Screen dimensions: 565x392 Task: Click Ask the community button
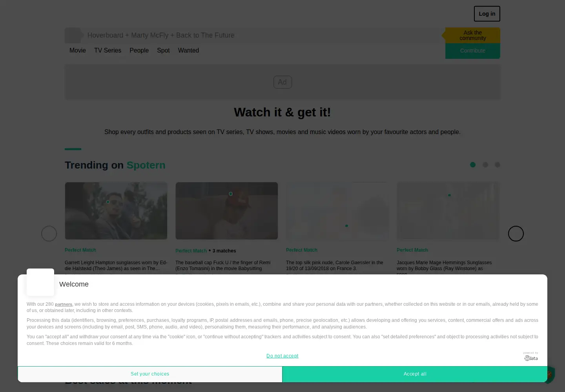[x=472, y=35]
